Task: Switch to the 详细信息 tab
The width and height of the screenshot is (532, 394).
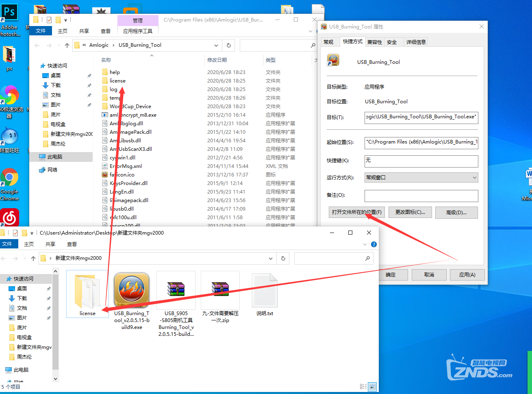Action: [416, 42]
